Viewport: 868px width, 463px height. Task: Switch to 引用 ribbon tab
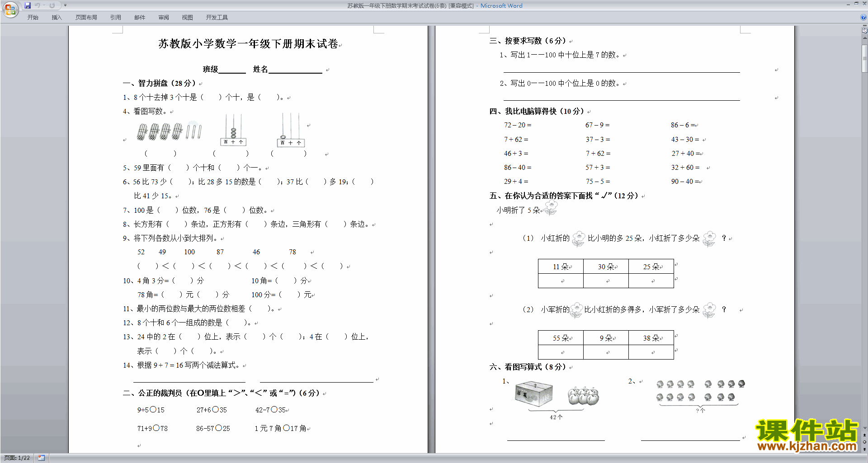pyautogui.click(x=116, y=18)
